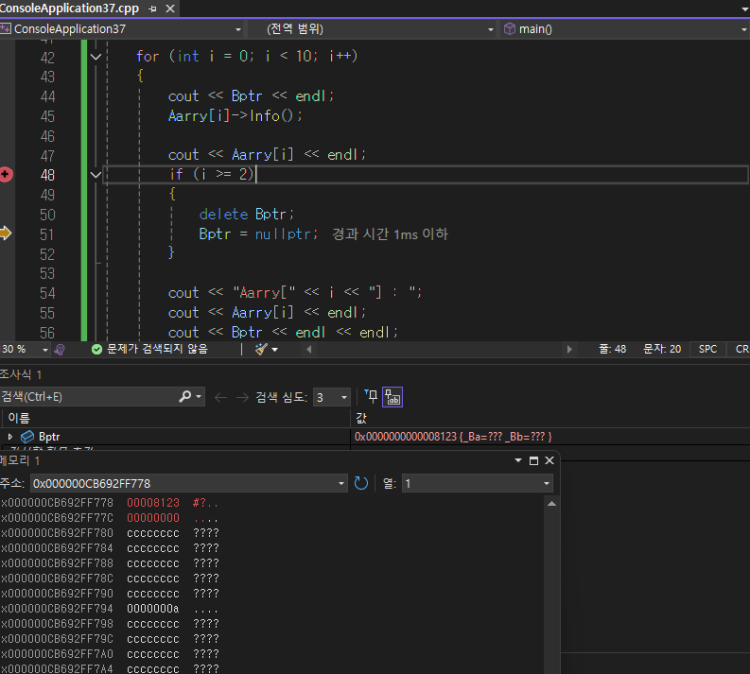
Task: Click the no issues found checkmark icon
Action: (x=97, y=350)
